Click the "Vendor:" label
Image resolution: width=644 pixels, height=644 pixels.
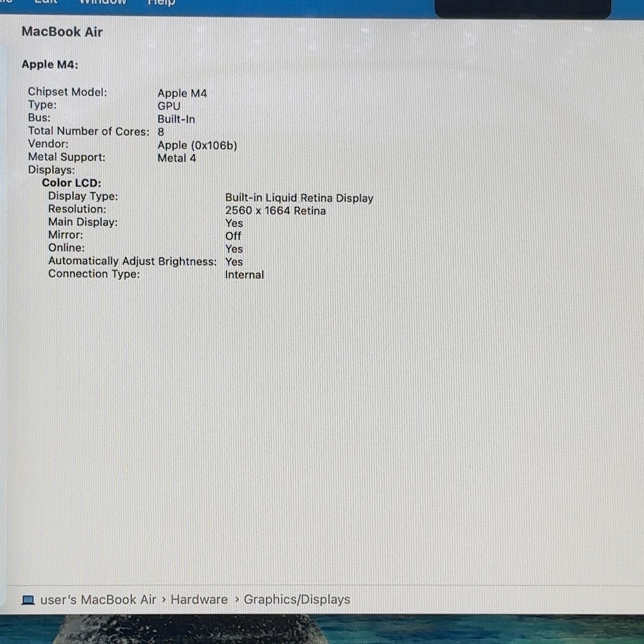tap(48, 144)
